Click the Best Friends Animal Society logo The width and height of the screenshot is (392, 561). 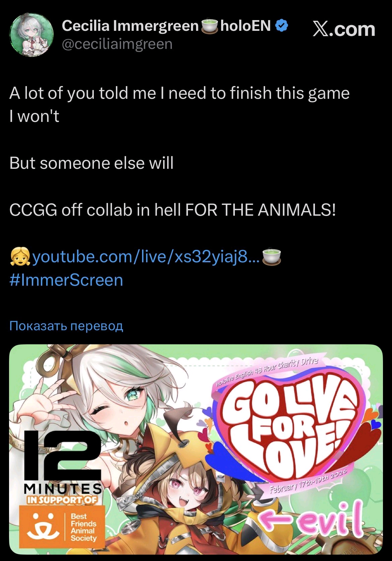[62, 527]
